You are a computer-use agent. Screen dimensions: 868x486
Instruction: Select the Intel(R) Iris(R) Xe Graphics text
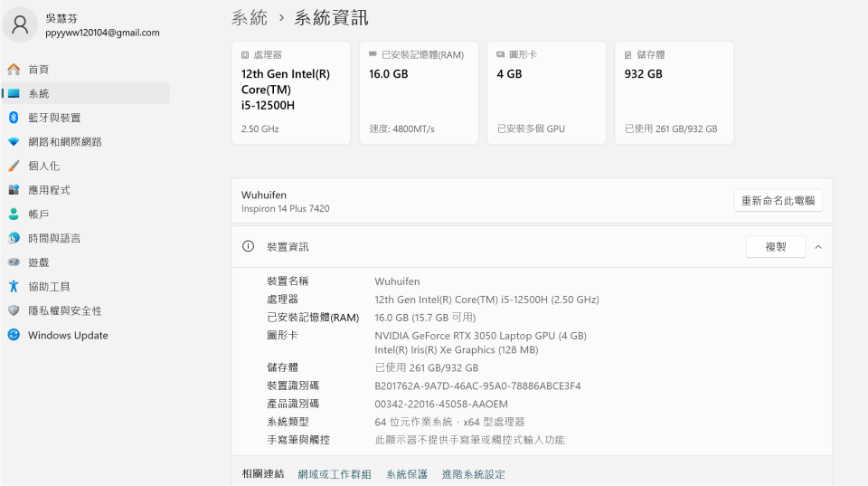pyautogui.click(x=456, y=349)
